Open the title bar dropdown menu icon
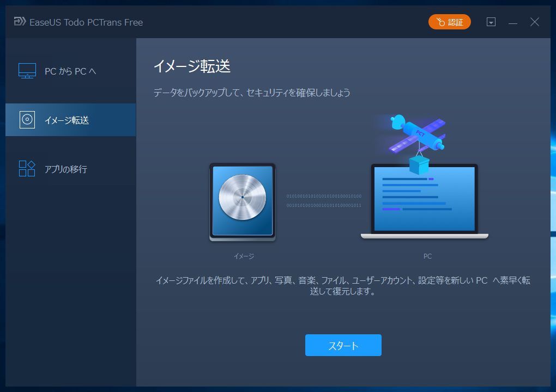Screen dimensions: 556x392 pos(491,22)
